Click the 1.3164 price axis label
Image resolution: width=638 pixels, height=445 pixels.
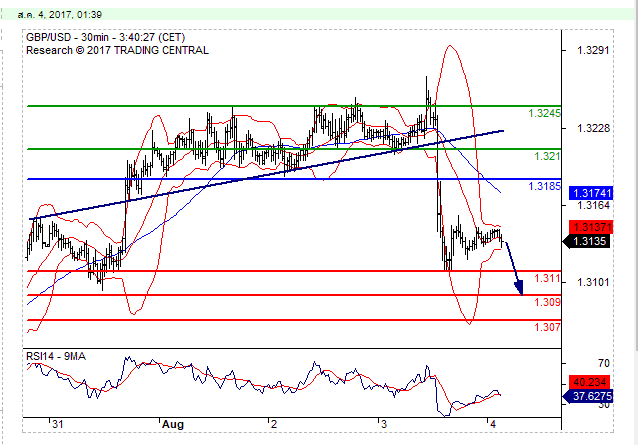tap(593, 205)
